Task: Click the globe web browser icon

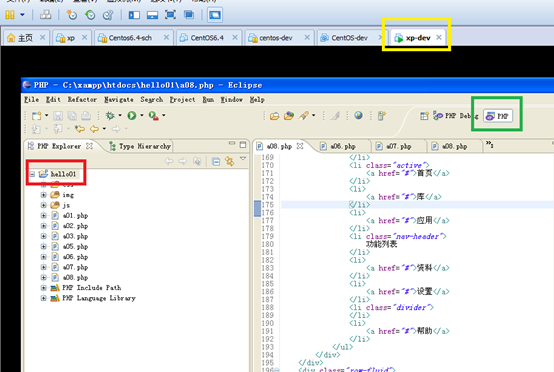Action: tap(358, 115)
